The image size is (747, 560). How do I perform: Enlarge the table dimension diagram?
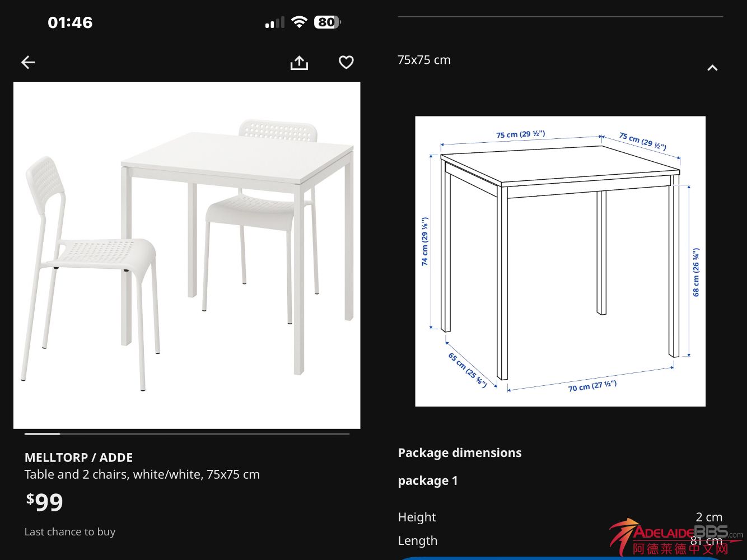pyautogui.click(x=560, y=261)
